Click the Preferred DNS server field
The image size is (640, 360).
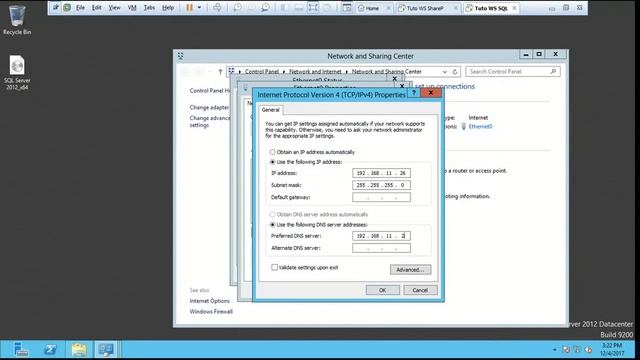pos(381,236)
